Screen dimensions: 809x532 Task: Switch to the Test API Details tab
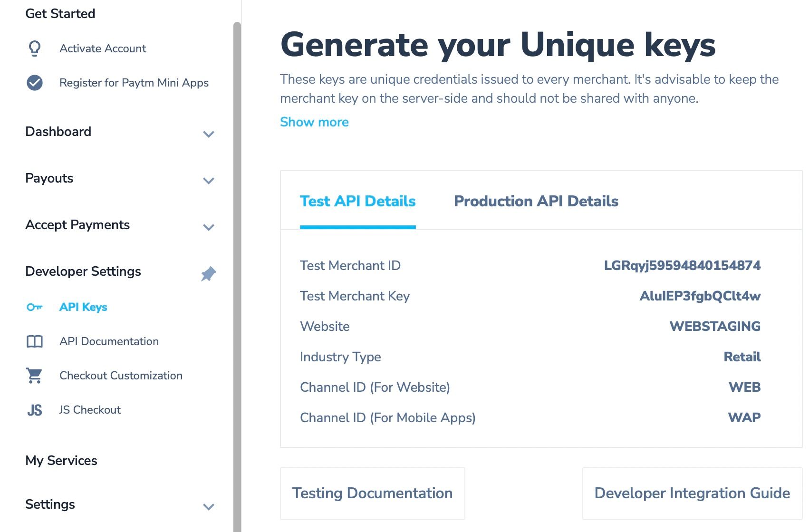pyautogui.click(x=358, y=201)
